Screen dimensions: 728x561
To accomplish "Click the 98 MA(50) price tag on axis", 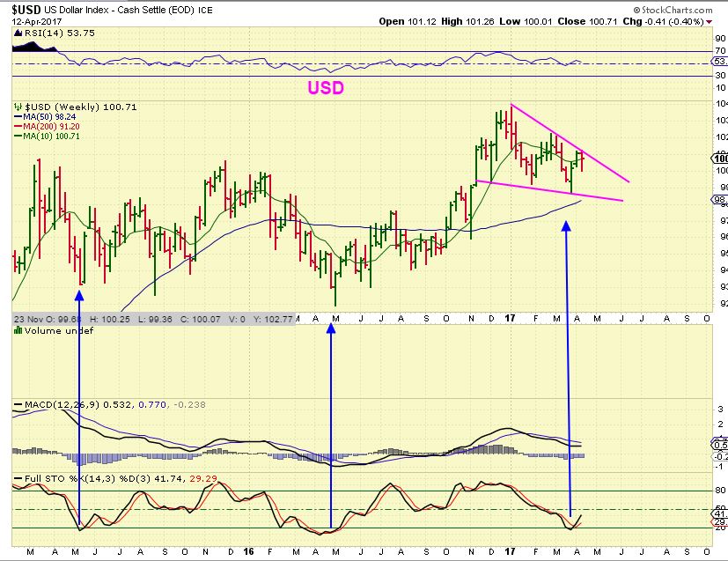I will (x=720, y=200).
